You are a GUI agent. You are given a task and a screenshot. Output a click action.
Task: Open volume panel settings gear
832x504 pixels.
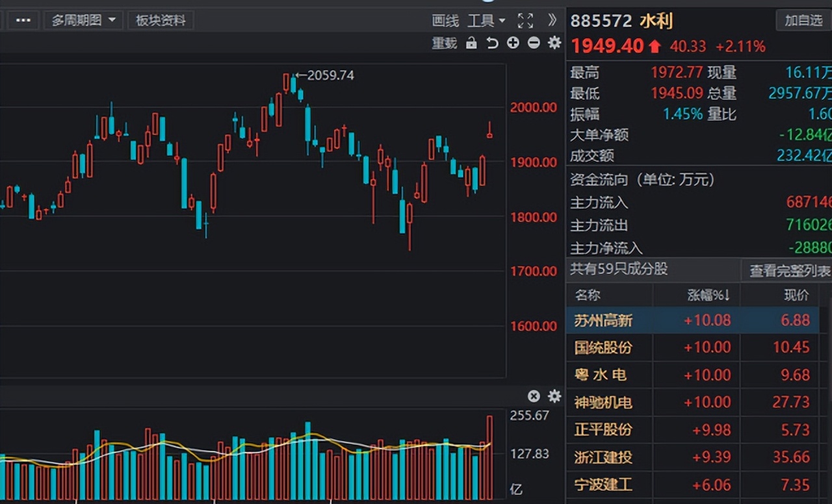tap(554, 396)
